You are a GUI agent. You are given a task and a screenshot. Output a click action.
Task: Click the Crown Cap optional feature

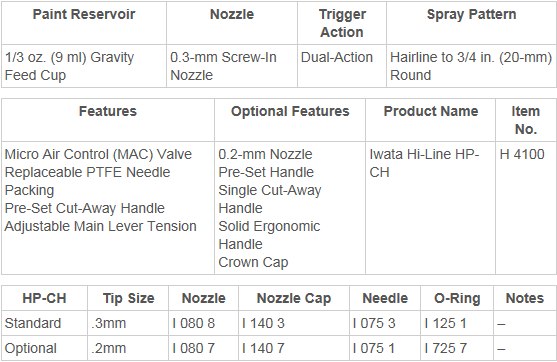253,263
